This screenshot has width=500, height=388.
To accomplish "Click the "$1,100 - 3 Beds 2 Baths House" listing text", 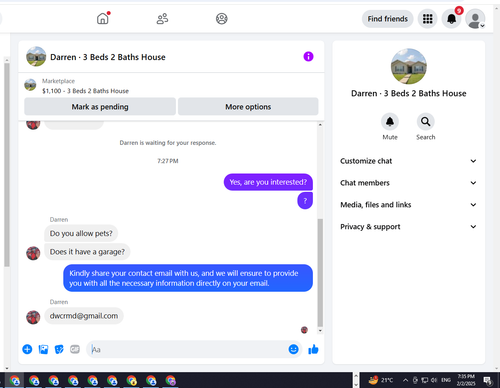I will (x=85, y=91).
